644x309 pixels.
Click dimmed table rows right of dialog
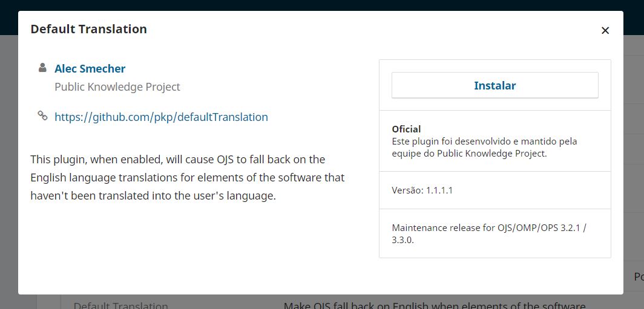(x=634, y=164)
